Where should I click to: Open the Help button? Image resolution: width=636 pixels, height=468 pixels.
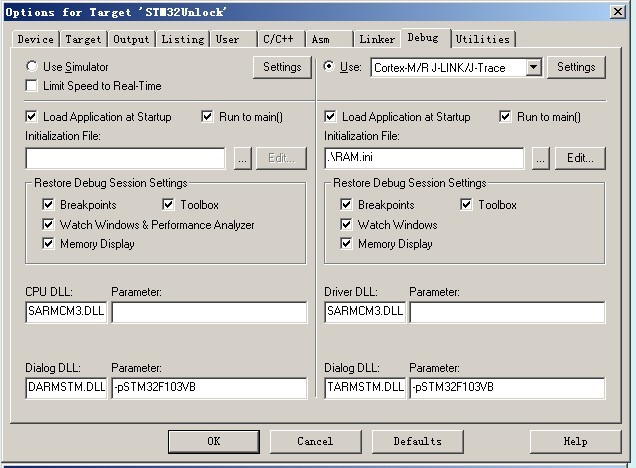point(576,442)
